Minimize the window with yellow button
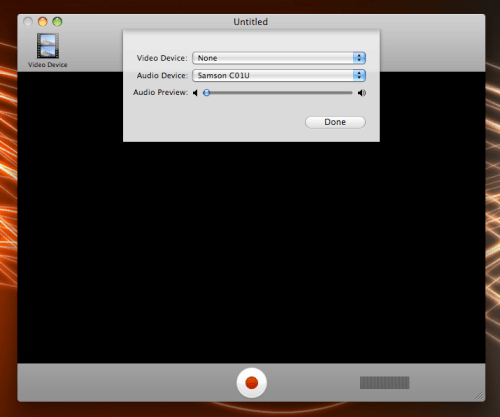This screenshot has height=417, width=500. click(43, 22)
